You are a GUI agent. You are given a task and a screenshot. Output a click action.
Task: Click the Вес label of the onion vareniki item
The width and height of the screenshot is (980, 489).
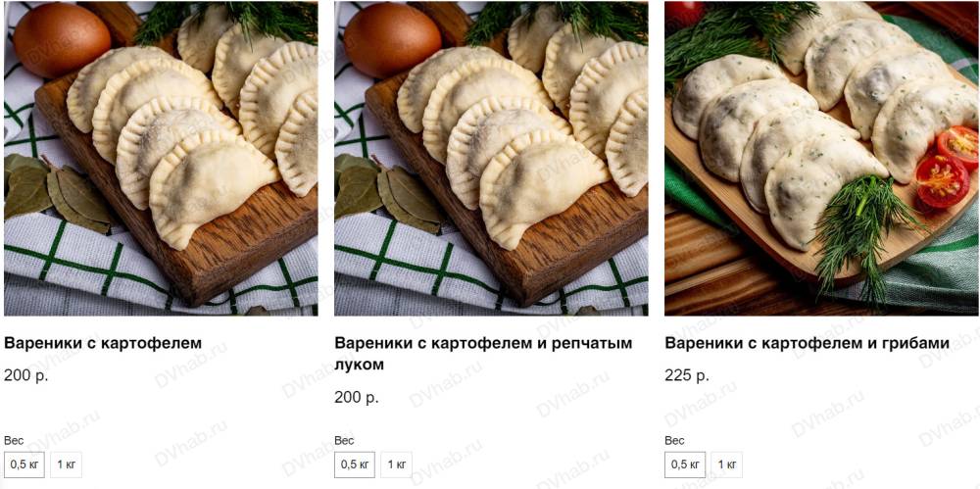pos(344,440)
